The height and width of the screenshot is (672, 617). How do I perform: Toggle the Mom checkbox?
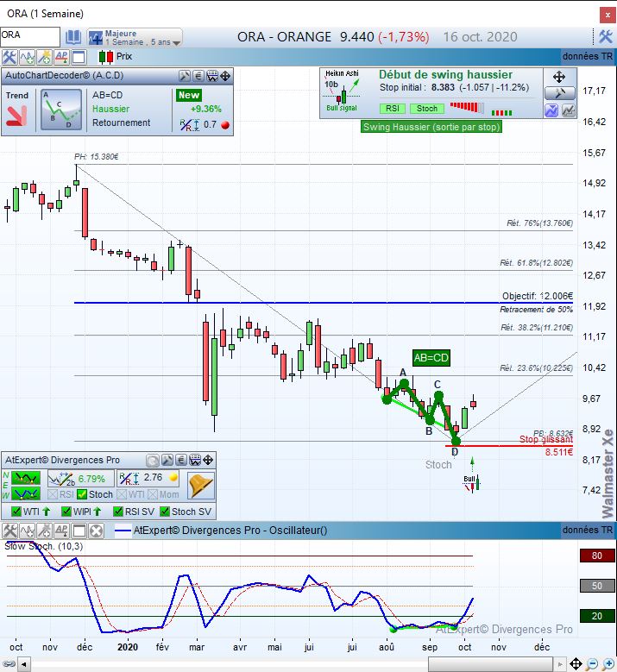tap(153, 494)
